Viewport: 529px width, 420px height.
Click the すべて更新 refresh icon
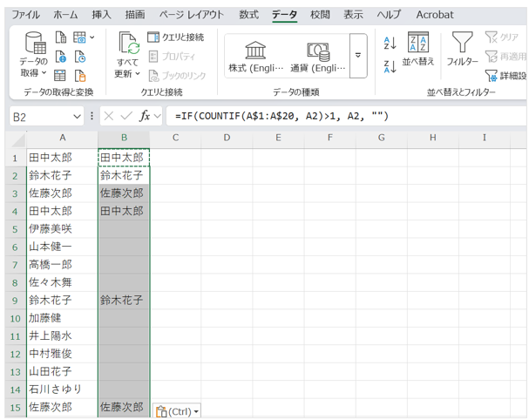pos(128,44)
